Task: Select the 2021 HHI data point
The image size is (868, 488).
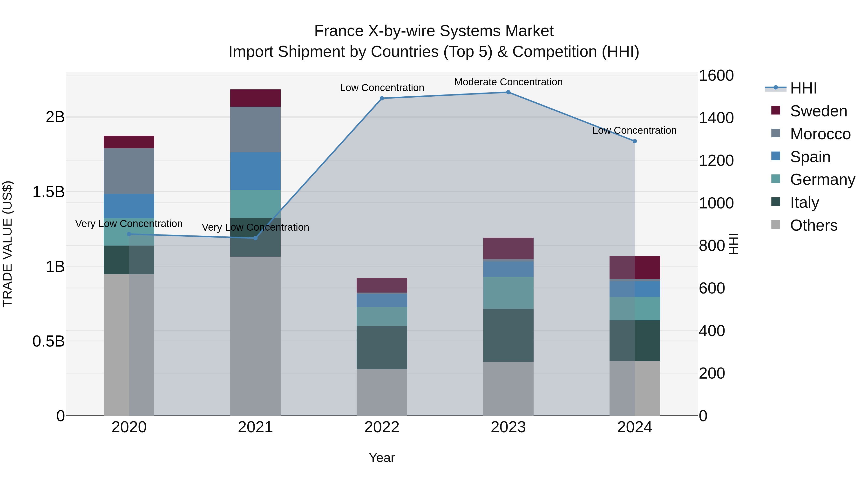Action: (255, 238)
